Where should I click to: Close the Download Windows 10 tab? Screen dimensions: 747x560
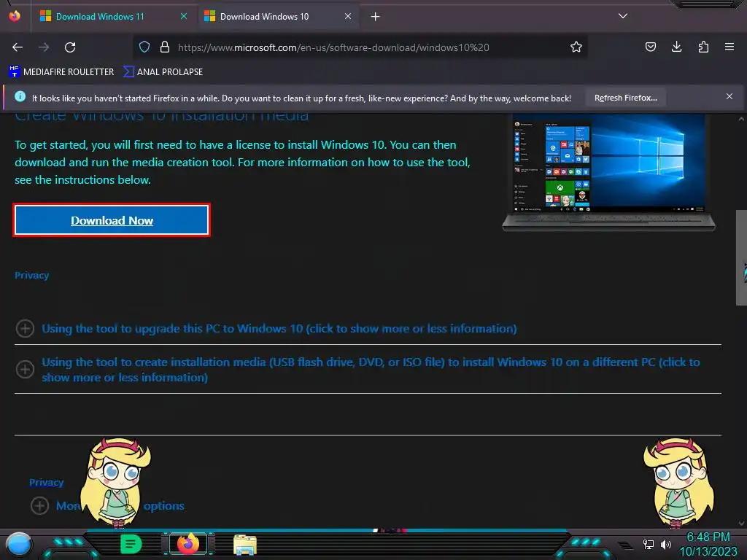[348, 16]
